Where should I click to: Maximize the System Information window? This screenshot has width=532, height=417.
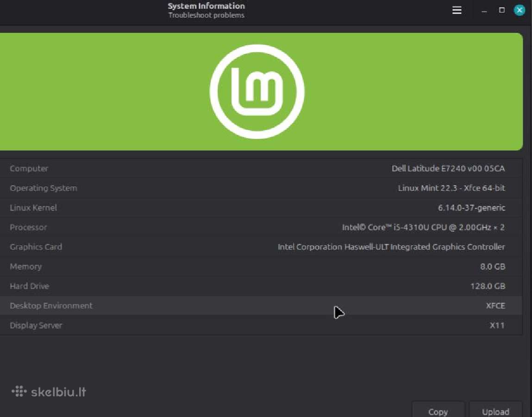pyautogui.click(x=502, y=10)
